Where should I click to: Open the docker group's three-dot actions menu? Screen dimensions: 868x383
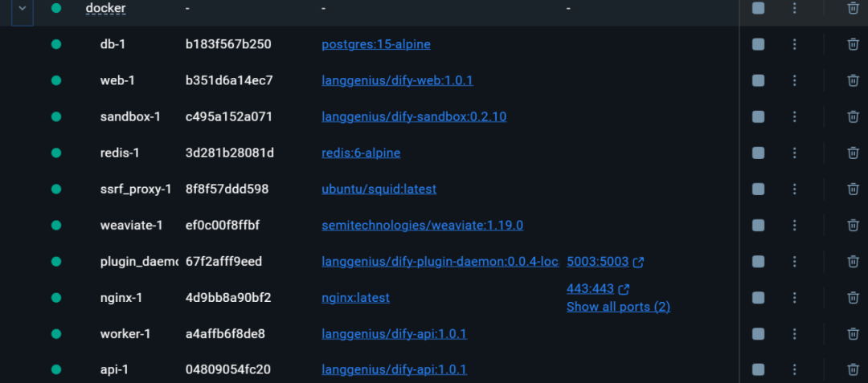794,8
